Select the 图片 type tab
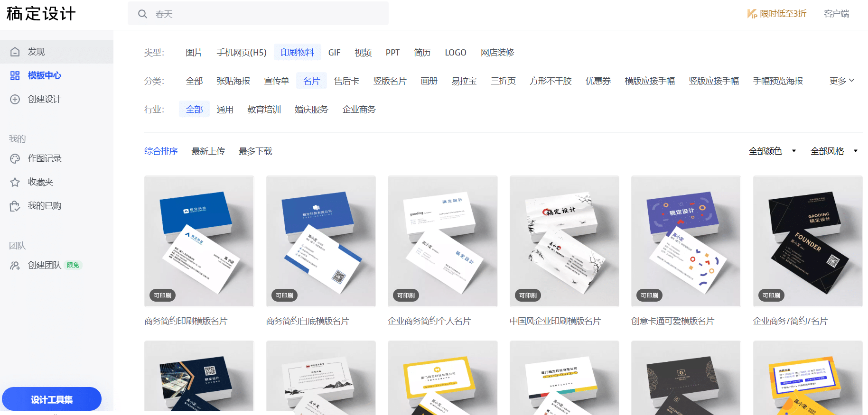868x415 pixels. (194, 52)
